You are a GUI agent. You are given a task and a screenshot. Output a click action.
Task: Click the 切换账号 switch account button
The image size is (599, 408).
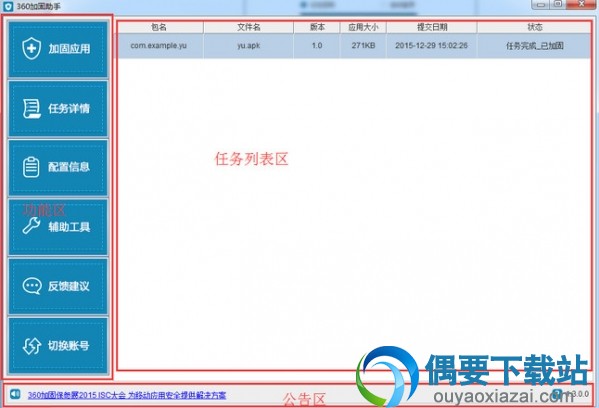[x=58, y=346]
